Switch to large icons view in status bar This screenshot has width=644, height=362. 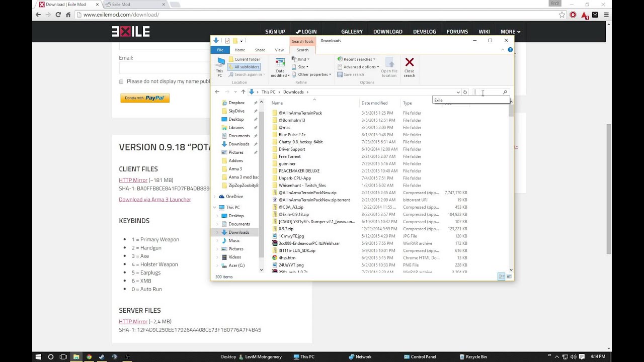pos(509,277)
